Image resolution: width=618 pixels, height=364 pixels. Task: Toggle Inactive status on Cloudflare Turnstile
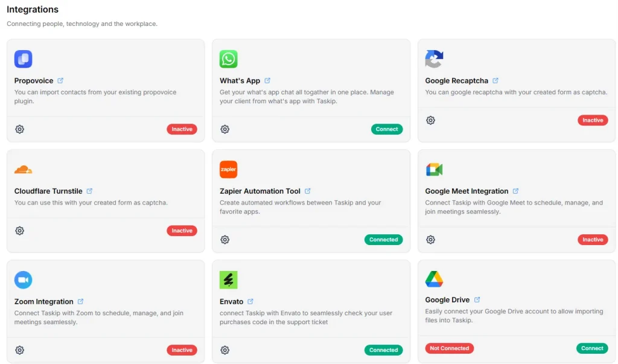tap(182, 231)
